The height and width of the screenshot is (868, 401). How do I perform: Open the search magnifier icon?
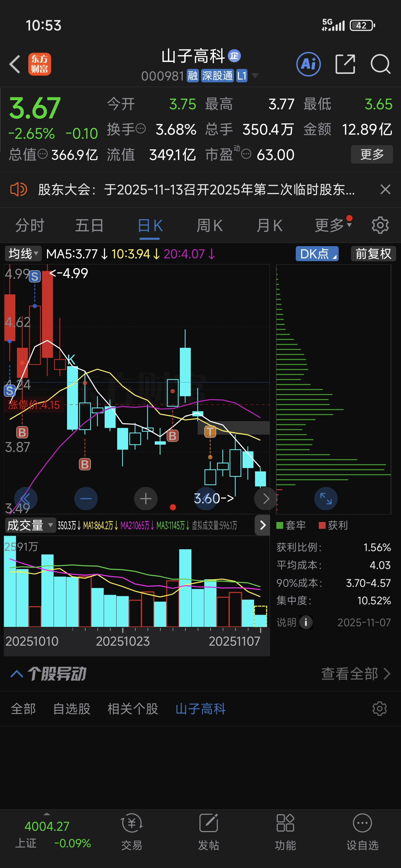point(380,64)
